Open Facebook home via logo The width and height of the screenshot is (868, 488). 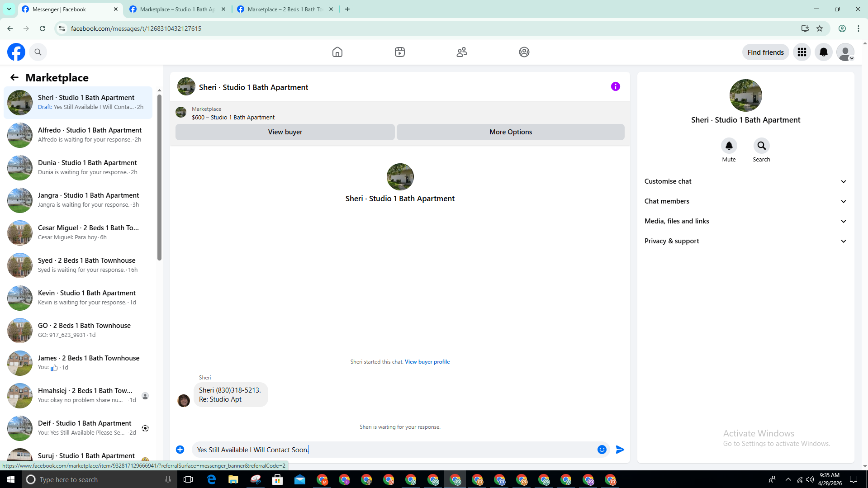pyautogui.click(x=16, y=52)
